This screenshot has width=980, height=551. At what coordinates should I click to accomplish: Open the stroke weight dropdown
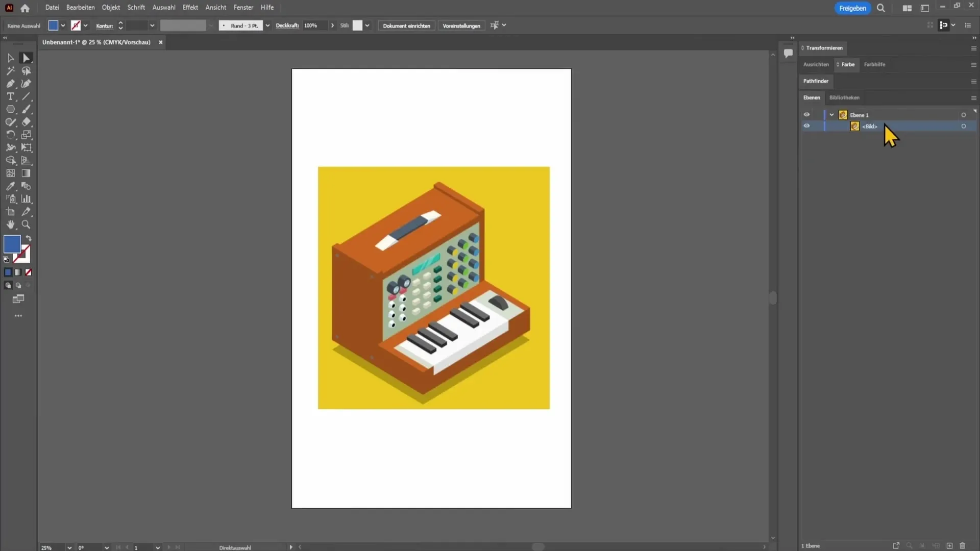tap(152, 26)
